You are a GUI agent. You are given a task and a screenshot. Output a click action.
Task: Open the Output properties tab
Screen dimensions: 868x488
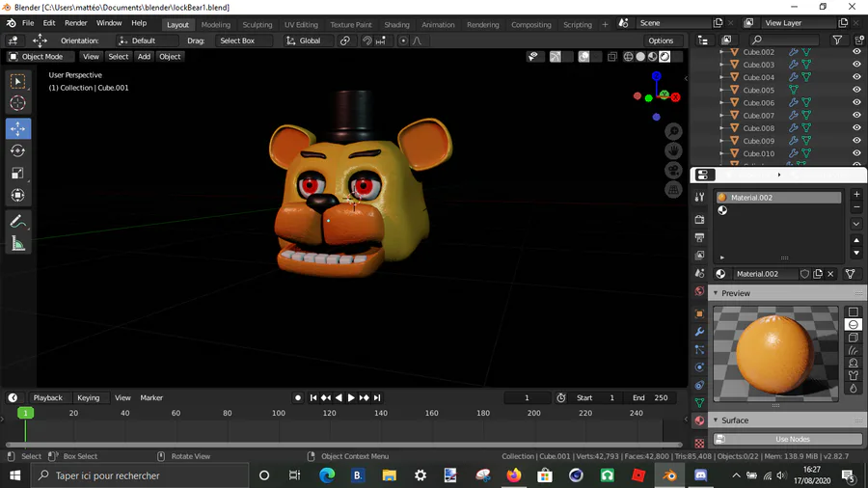(x=700, y=237)
